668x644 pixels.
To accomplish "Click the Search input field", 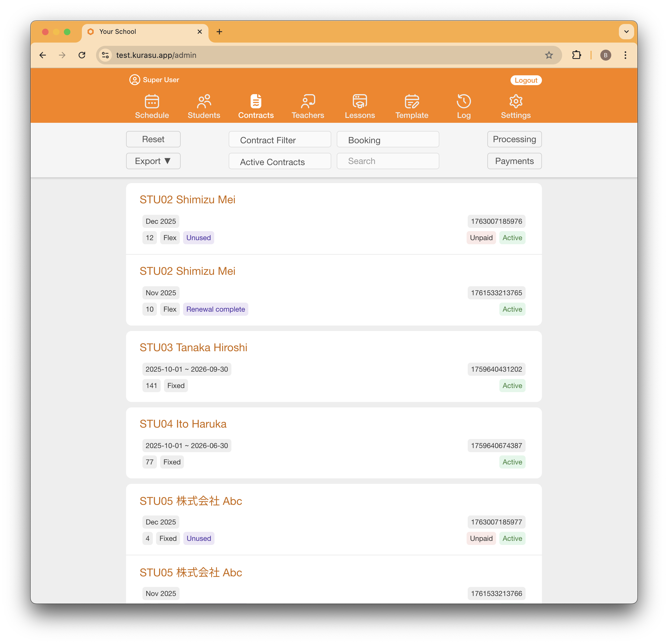I will [387, 161].
